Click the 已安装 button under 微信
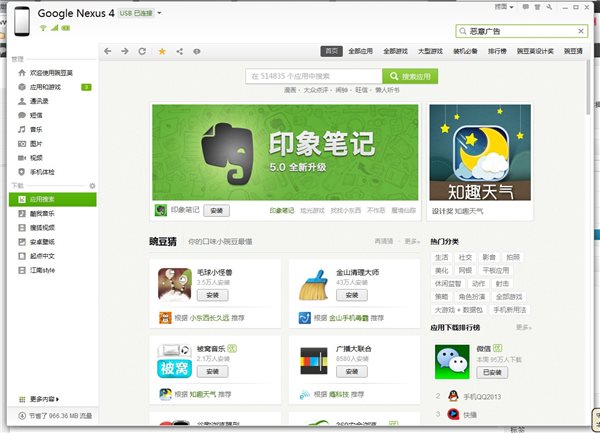This screenshot has height=433, width=600. click(492, 372)
